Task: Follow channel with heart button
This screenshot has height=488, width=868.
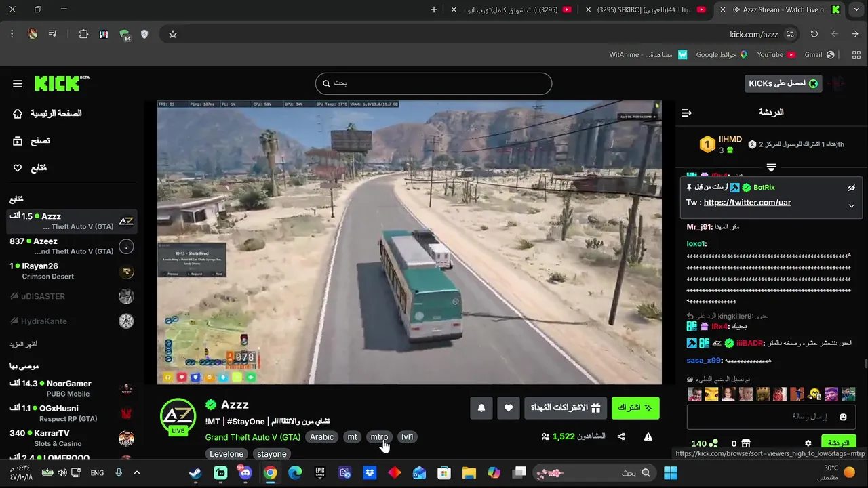Action: click(509, 407)
